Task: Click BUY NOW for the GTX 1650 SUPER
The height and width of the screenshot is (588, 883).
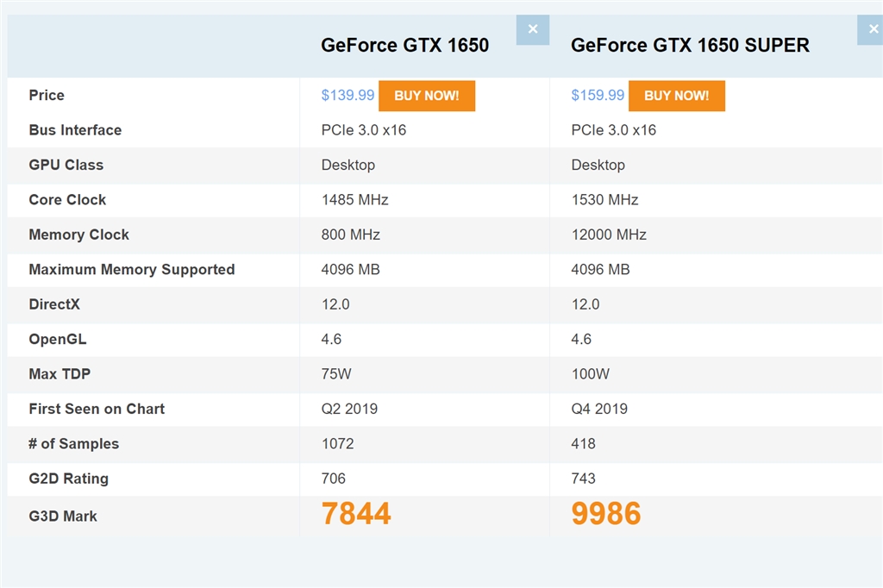Action: tap(676, 96)
